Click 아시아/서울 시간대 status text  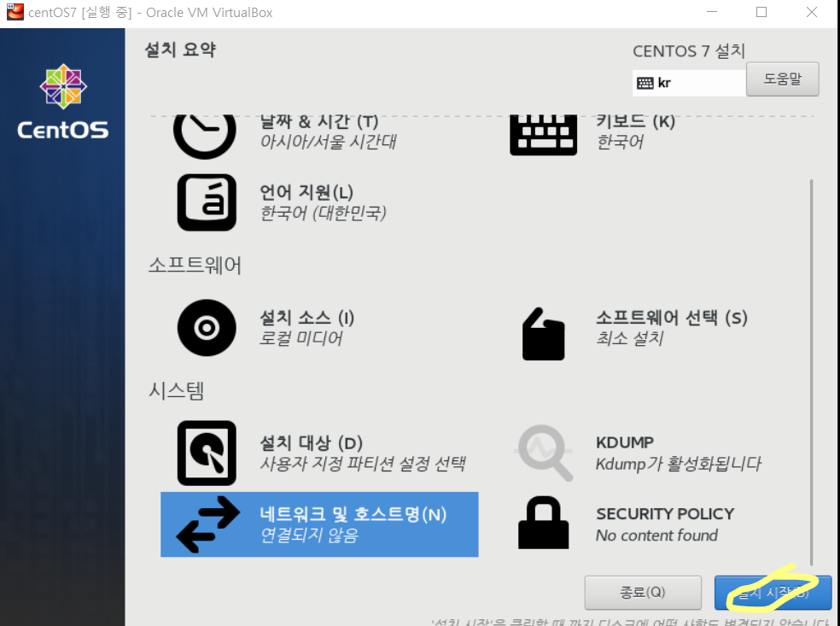328,142
